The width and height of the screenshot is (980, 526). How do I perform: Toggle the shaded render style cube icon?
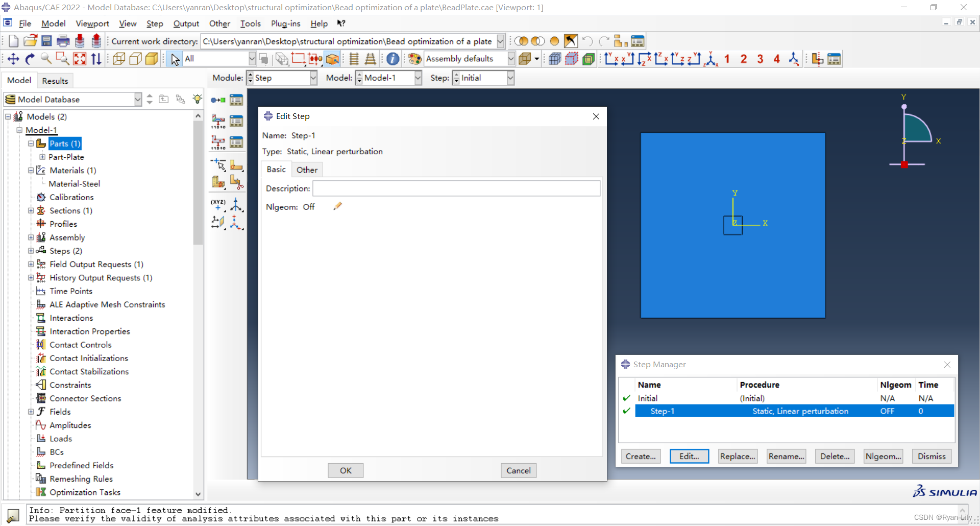click(x=152, y=59)
